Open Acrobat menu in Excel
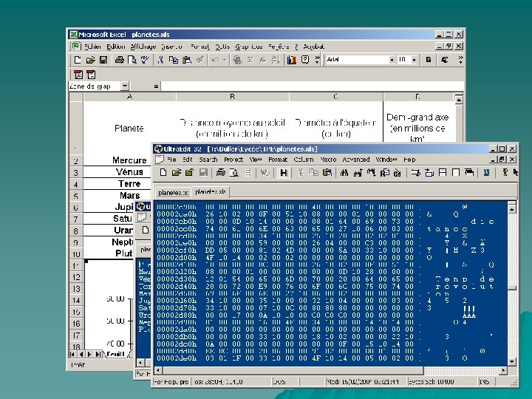 tap(313, 47)
